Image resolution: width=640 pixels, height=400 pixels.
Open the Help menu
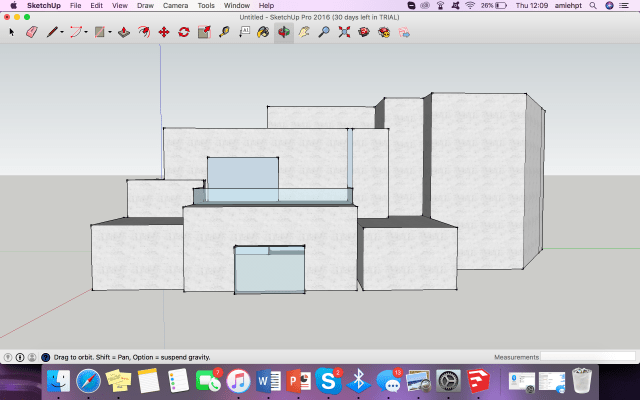pyautogui.click(x=266, y=6)
